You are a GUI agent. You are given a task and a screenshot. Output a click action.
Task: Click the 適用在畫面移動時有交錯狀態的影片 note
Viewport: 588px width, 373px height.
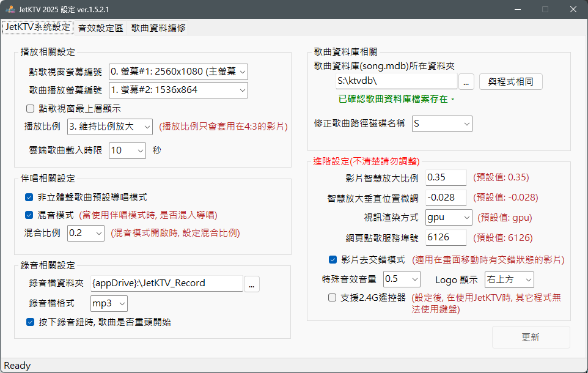tap(488, 260)
